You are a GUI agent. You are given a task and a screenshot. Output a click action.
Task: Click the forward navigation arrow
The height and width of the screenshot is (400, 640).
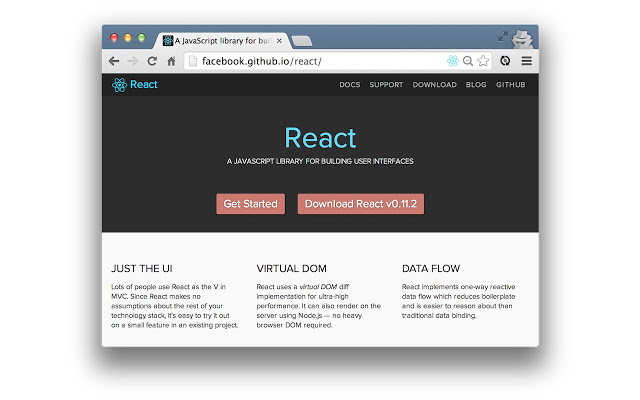(133, 61)
